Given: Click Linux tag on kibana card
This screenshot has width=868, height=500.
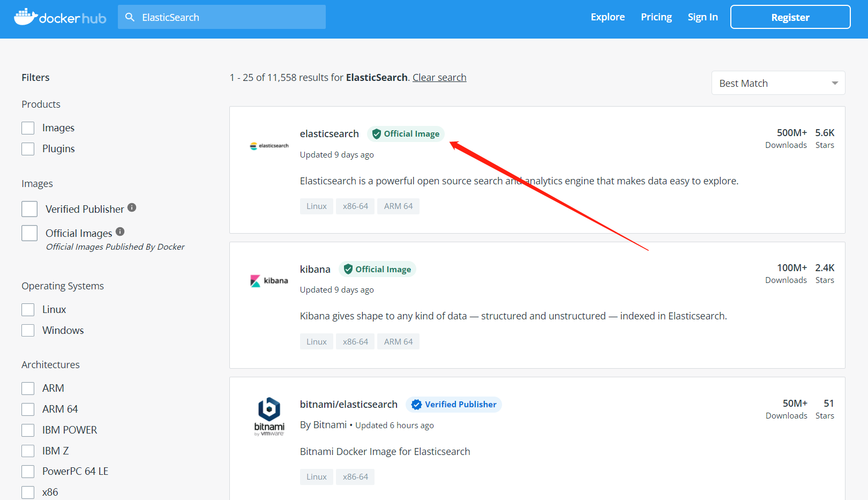Looking at the screenshot, I should point(317,342).
